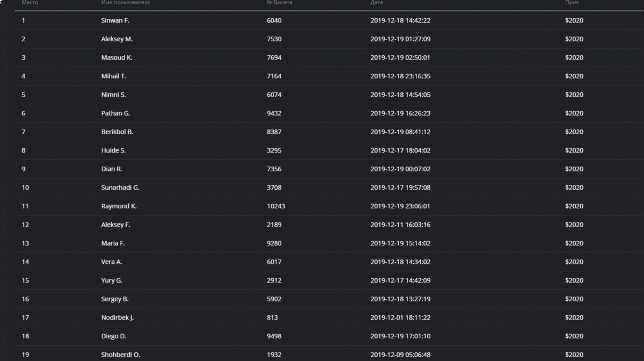Select the username Sinwan F.
Viewport: 644px width, 361px height.
pos(115,20)
